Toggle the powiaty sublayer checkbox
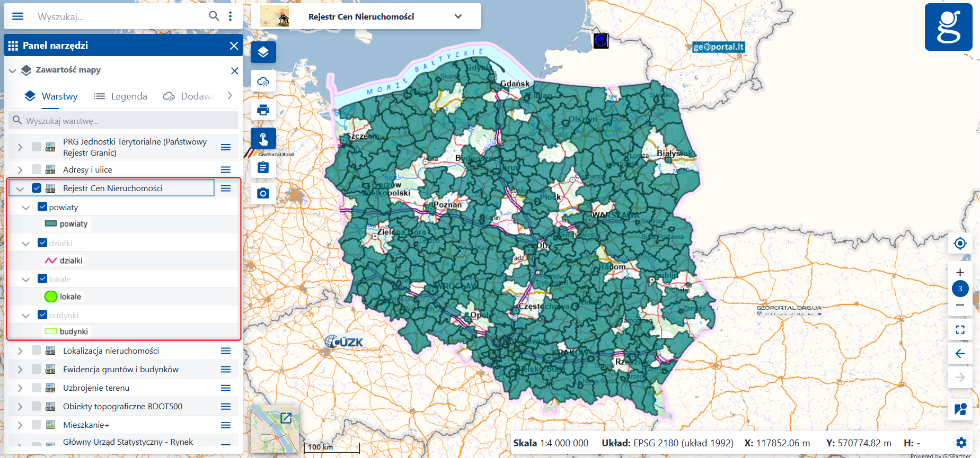The image size is (980, 458). pyautogui.click(x=42, y=207)
